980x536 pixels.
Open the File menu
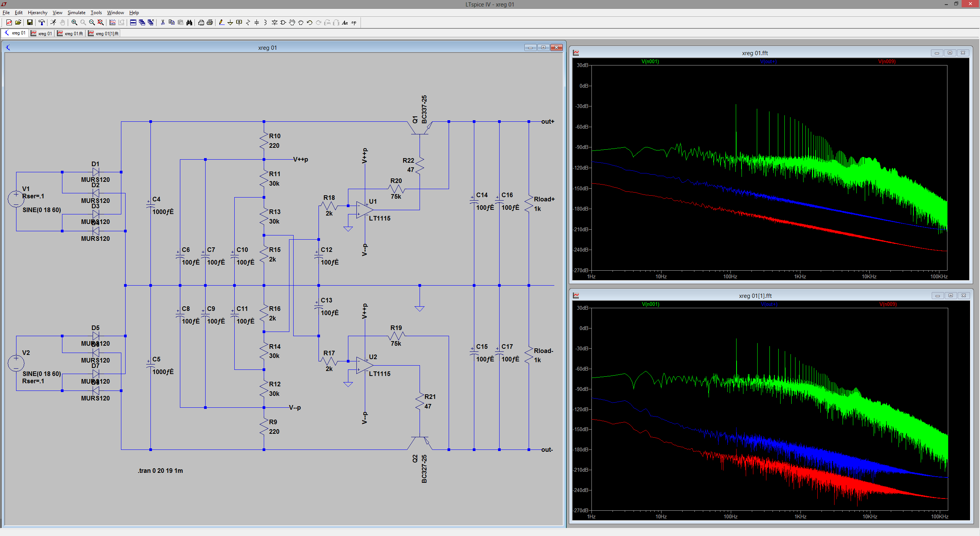[x=6, y=13]
